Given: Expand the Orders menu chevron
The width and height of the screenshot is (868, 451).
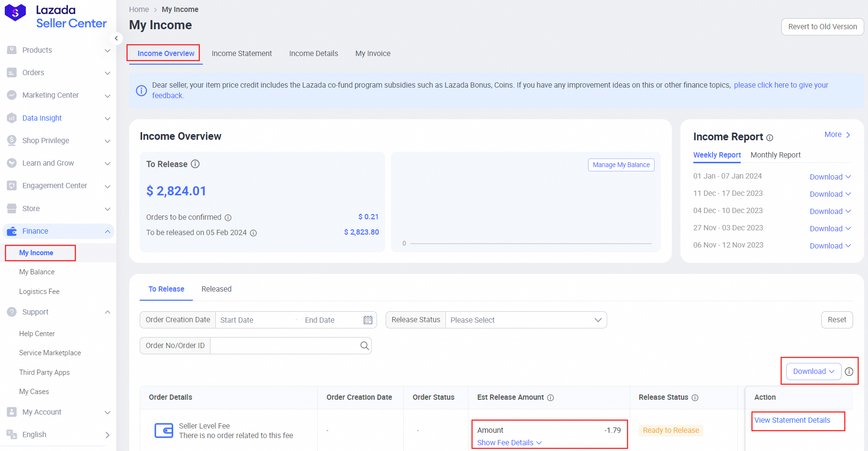Looking at the screenshot, I should click(x=108, y=73).
